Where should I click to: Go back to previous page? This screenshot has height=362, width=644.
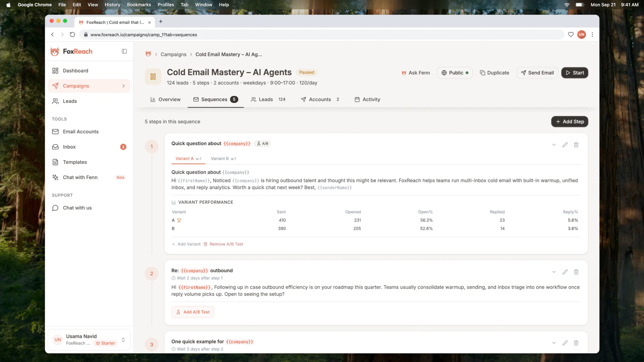[x=52, y=34]
